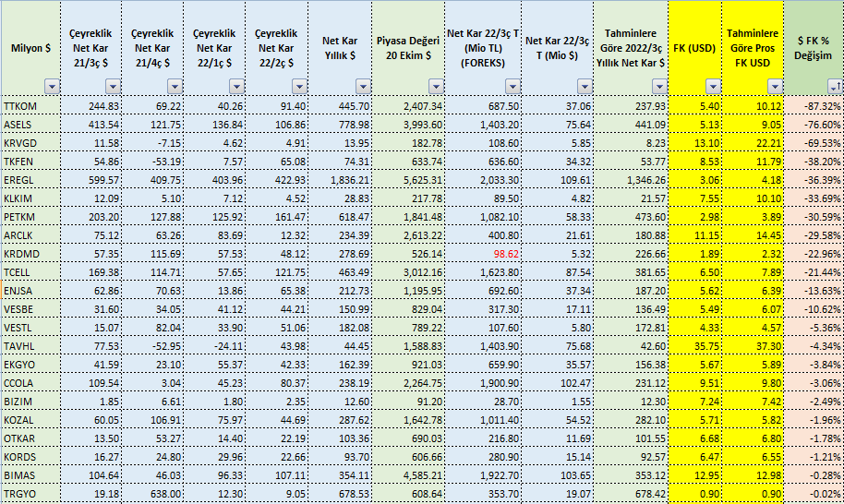
Task: Open filter dropdown for Net Kar 22/3ç T (Mio TL)
Action: [x=512, y=86]
